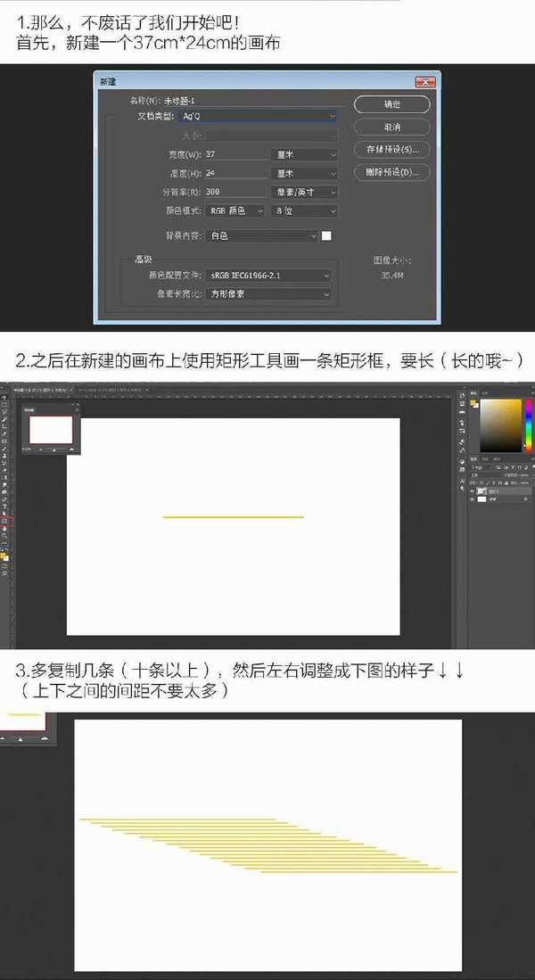This screenshot has height=980, width=535.
Task: Select the highlighted Rectangle tool in toolbar
Action: (4, 519)
